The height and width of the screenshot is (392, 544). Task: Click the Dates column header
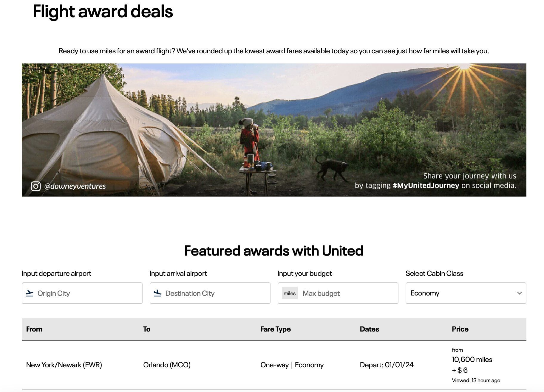pos(369,329)
